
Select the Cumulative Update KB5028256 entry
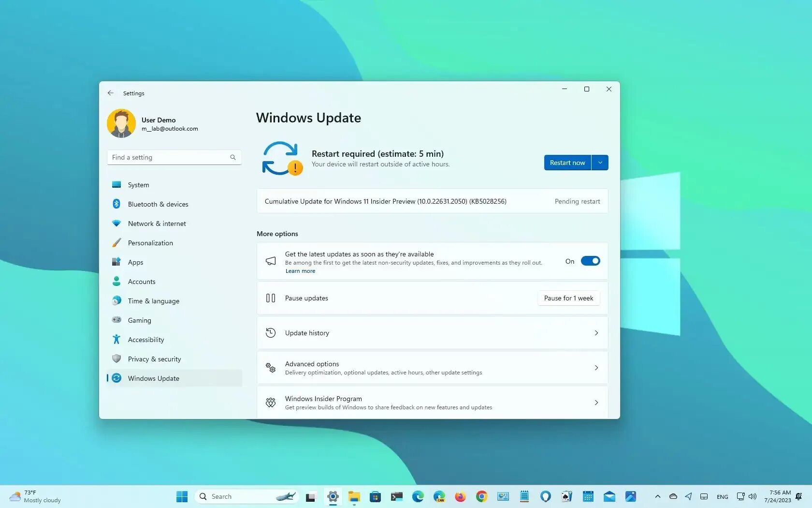pyautogui.click(x=432, y=201)
